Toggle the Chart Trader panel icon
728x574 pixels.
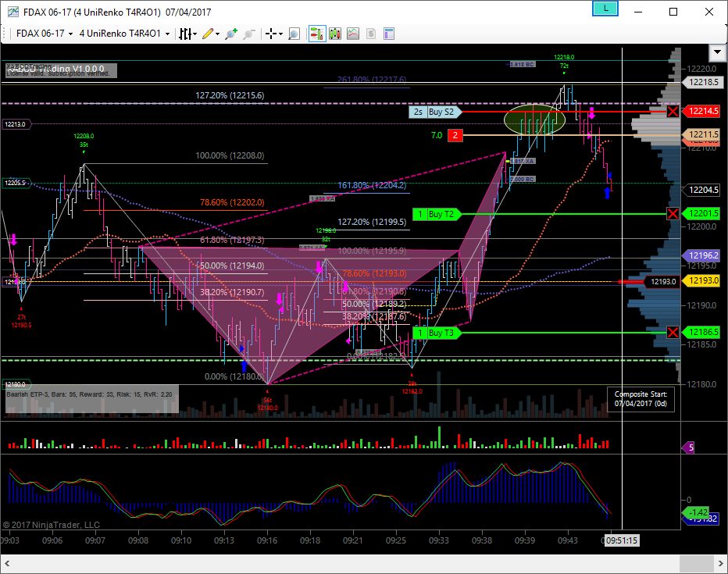click(x=317, y=34)
